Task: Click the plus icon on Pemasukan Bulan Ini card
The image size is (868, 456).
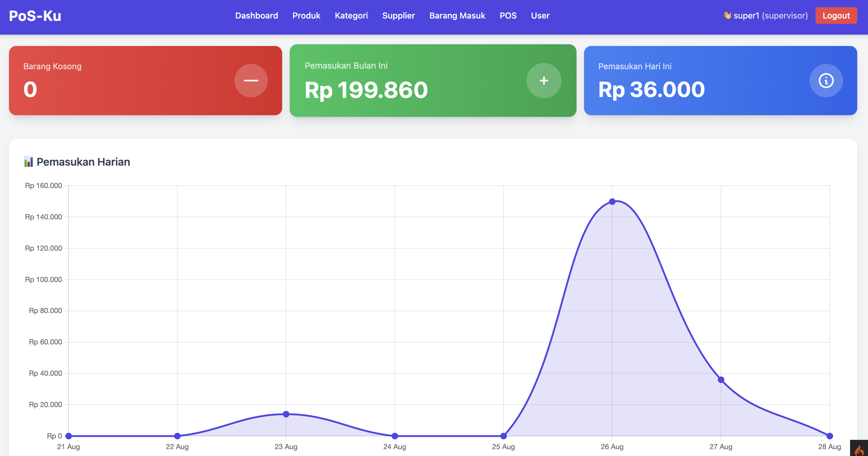Action: pos(543,80)
